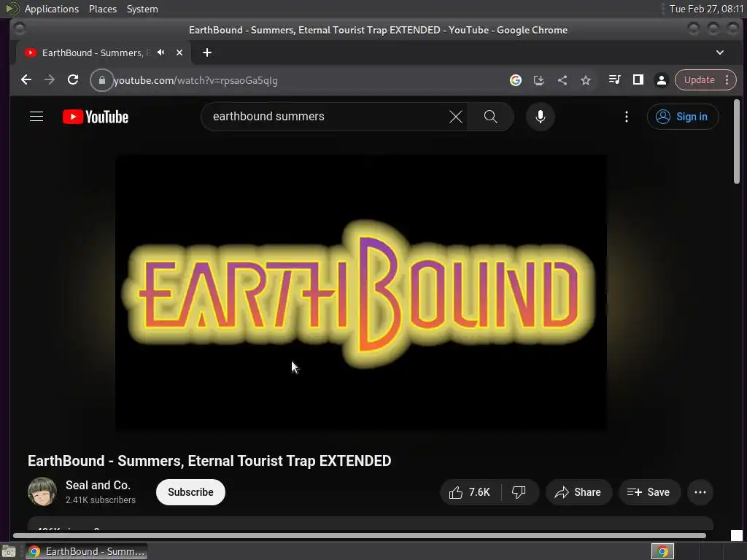
Task: Open more actions ellipsis beside Save
Action: pos(700,492)
